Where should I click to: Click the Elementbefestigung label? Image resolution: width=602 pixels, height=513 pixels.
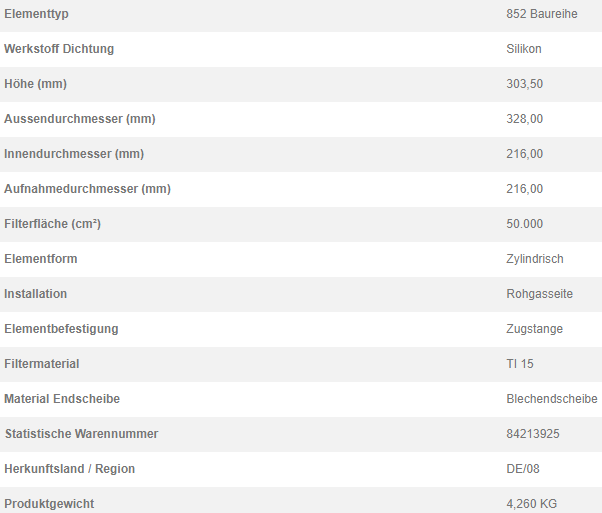click(x=61, y=329)
